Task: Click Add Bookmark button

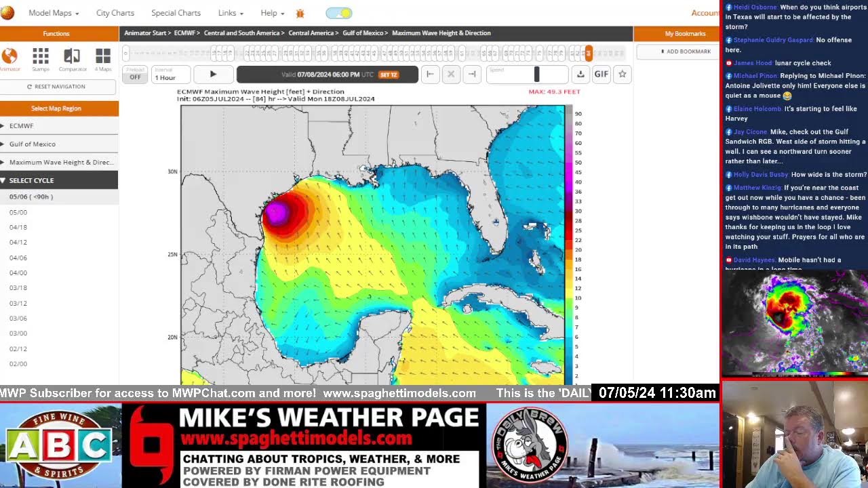Action: pos(686,52)
